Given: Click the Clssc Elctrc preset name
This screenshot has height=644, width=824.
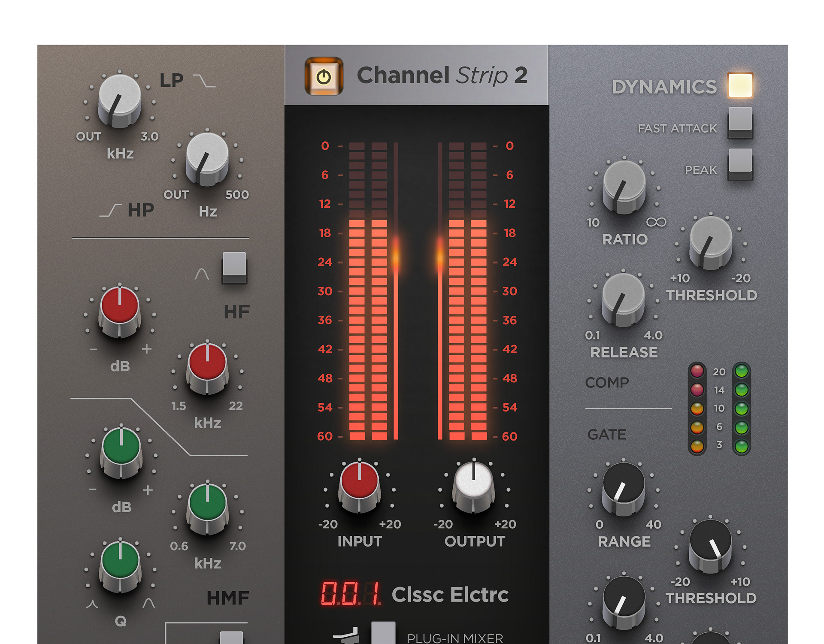Looking at the screenshot, I should click(x=450, y=595).
